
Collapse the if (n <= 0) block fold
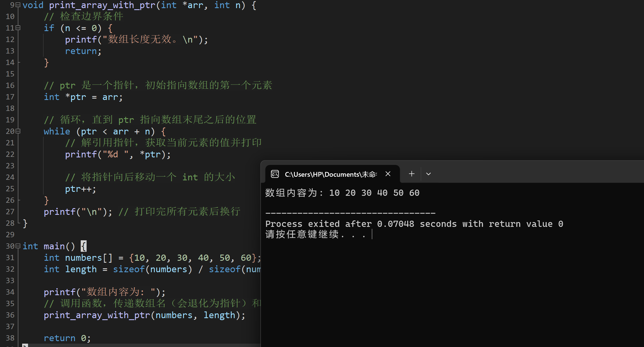pos(18,28)
